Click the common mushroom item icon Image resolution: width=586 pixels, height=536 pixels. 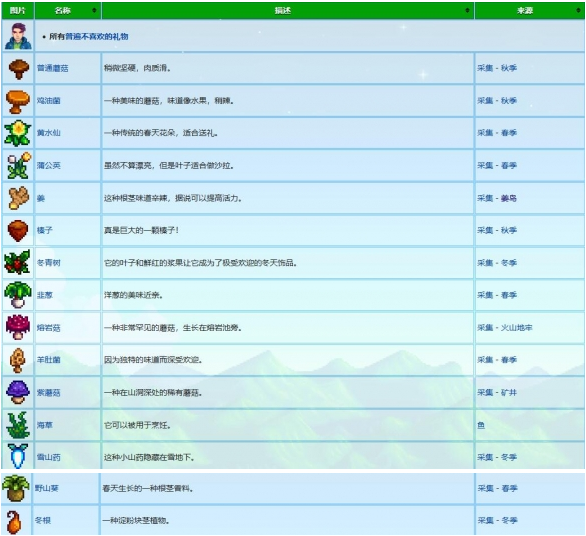click(x=18, y=68)
